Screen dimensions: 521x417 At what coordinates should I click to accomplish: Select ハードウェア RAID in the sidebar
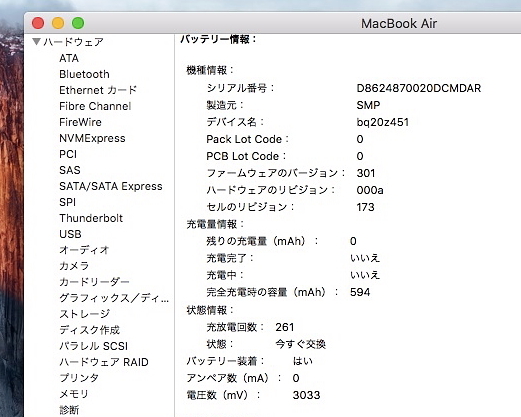104,362
